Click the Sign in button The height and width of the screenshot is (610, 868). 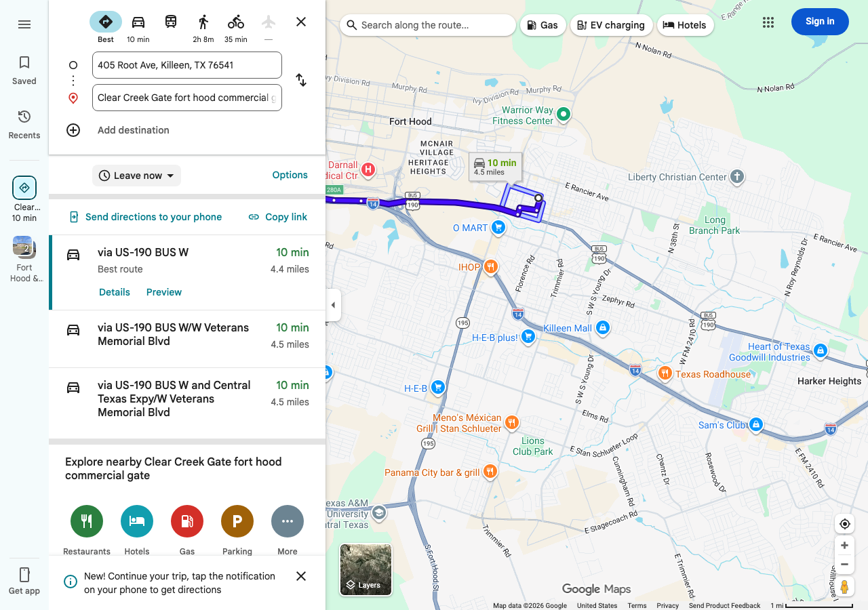click(820, 22)
